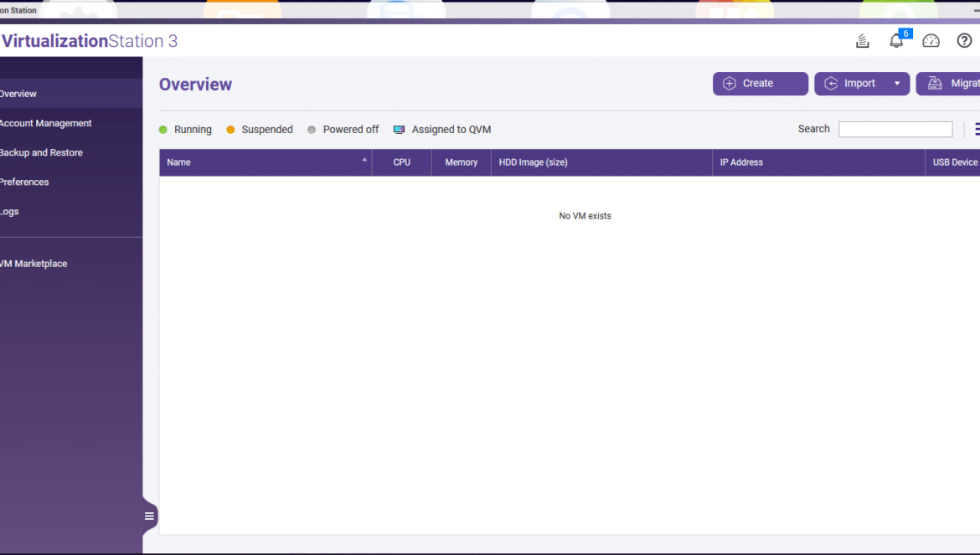980x555 pixels.
Task: Click the Create VM button
Action: coord(760,84)
